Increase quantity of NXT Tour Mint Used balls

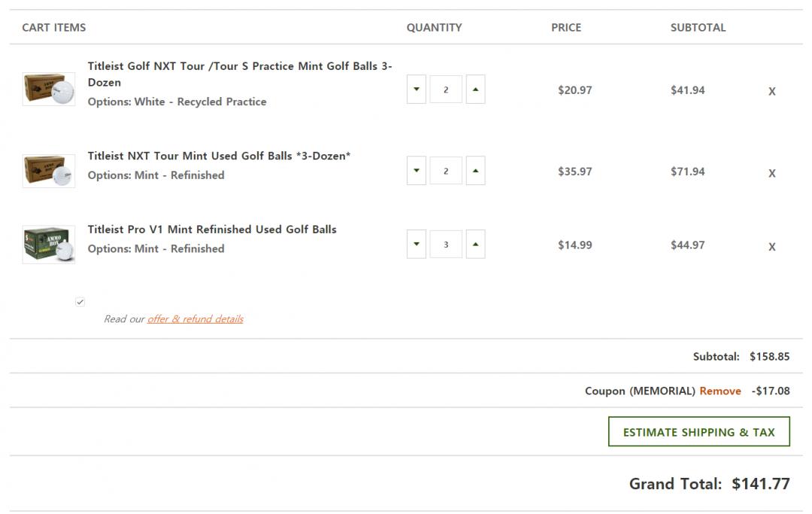pos(475,171)
